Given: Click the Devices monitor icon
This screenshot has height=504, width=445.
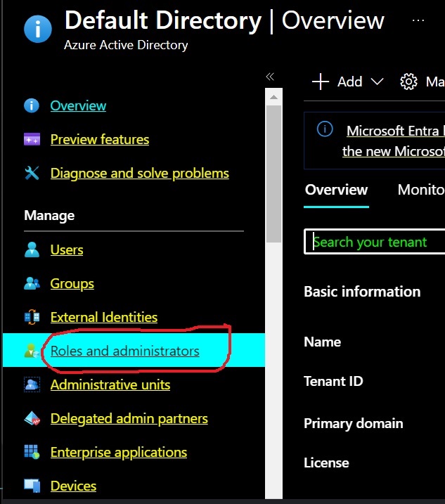Looking at the screenshot, I should pos(32,486).
